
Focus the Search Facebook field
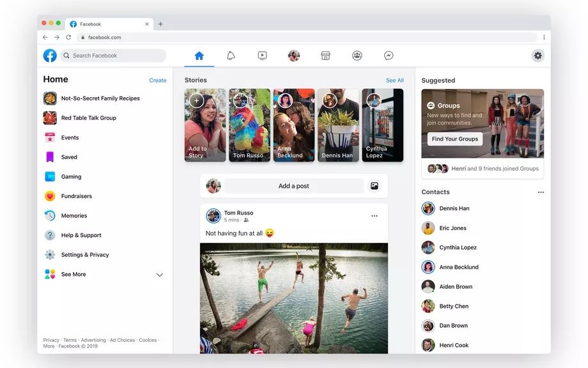(x=113, y=56)
